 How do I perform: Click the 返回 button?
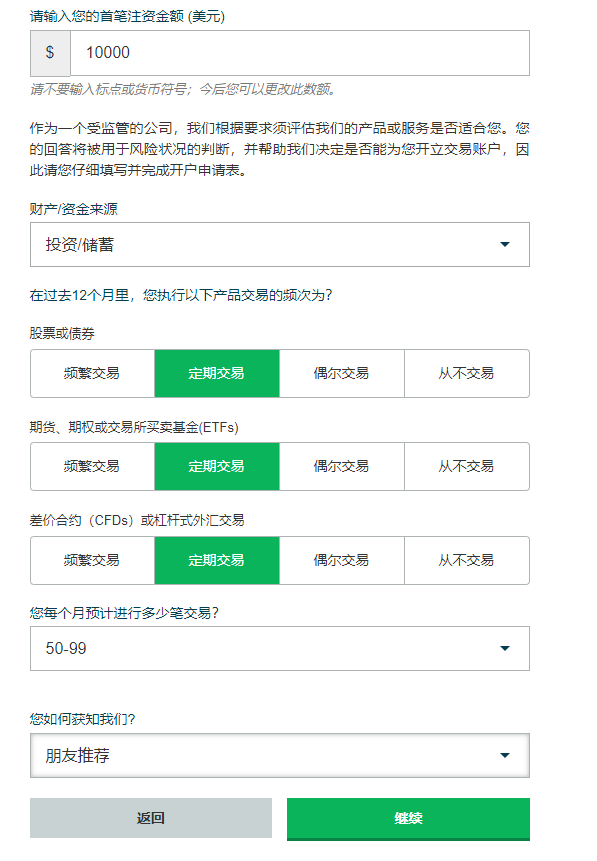point(150,817)
